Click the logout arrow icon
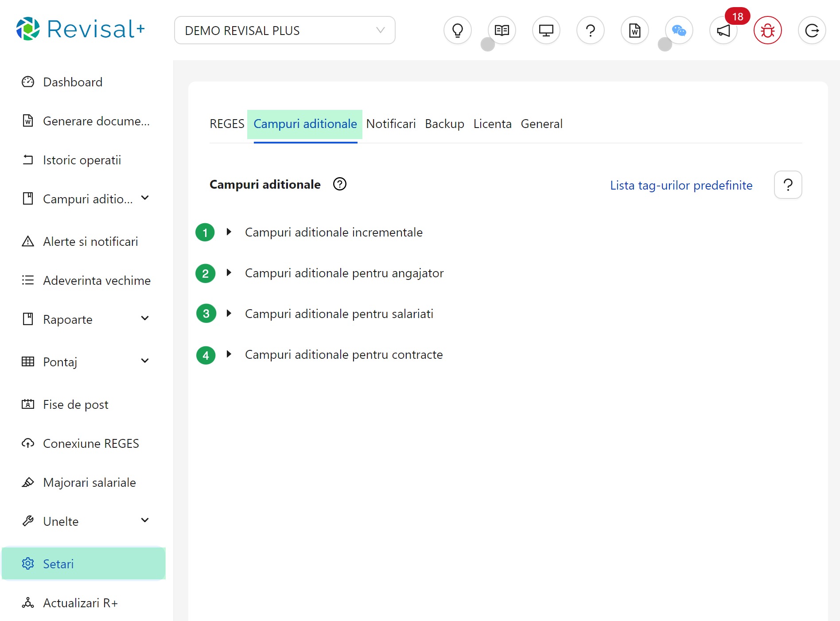This screenshot has height=621, width=840. tap(812, 31)
